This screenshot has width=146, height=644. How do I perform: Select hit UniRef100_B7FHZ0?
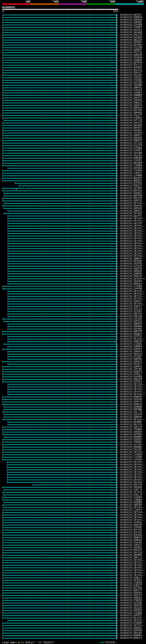(131, 183)
